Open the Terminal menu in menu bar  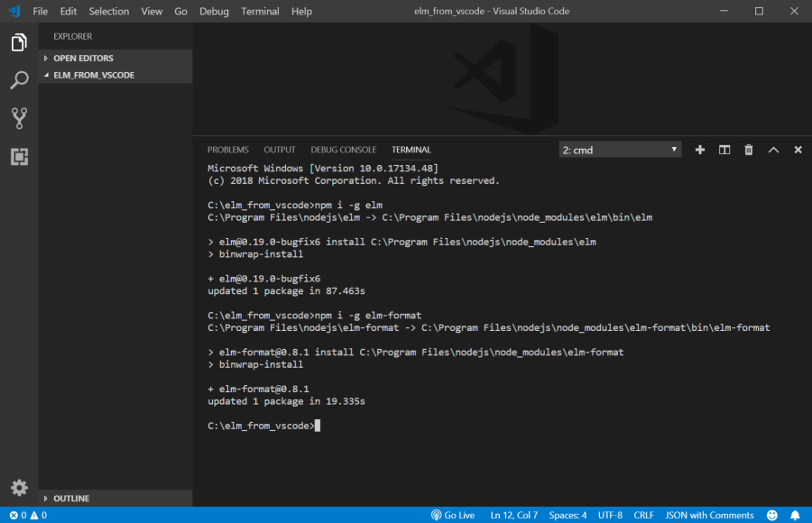260,12
